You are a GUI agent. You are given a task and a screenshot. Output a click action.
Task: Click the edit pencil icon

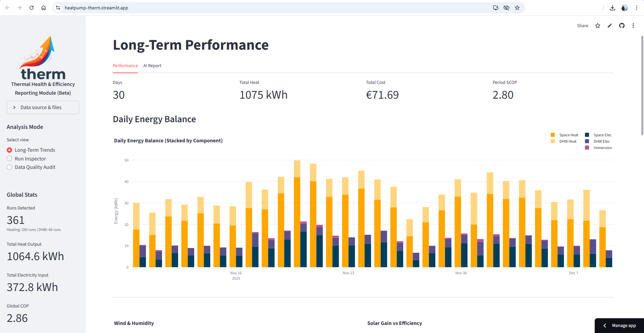pyautogui.click(x=609, y=26)
